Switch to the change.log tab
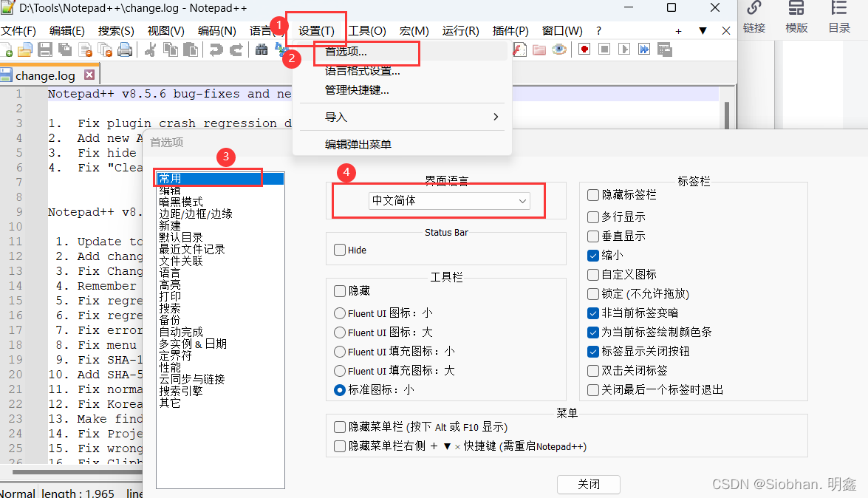 (x=45, y=75)
